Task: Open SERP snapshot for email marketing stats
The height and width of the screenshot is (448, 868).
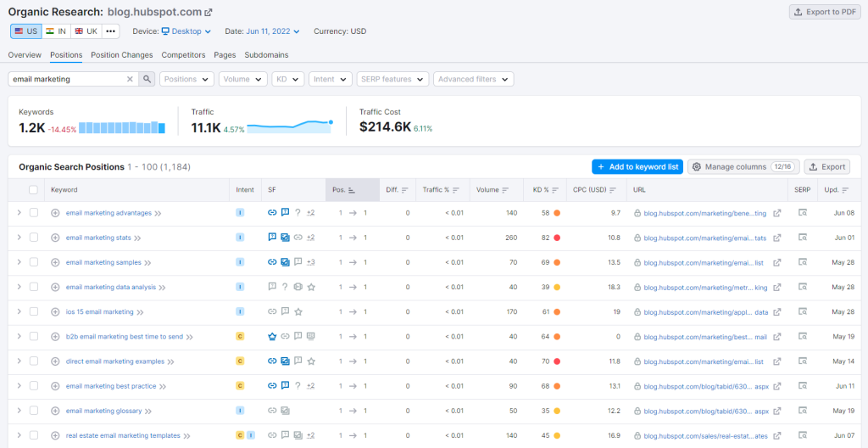Action: coord(802,238)
